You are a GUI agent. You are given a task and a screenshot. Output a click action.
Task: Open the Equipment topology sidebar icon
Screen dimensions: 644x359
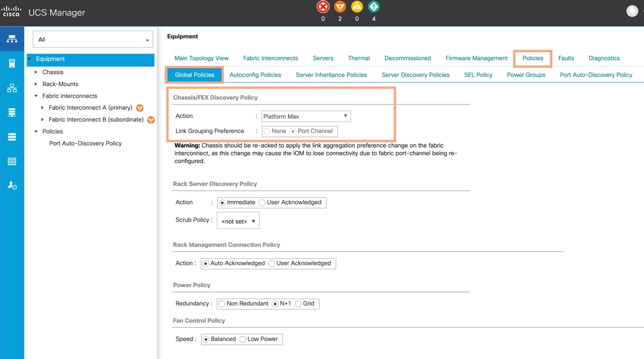point(12,39)
